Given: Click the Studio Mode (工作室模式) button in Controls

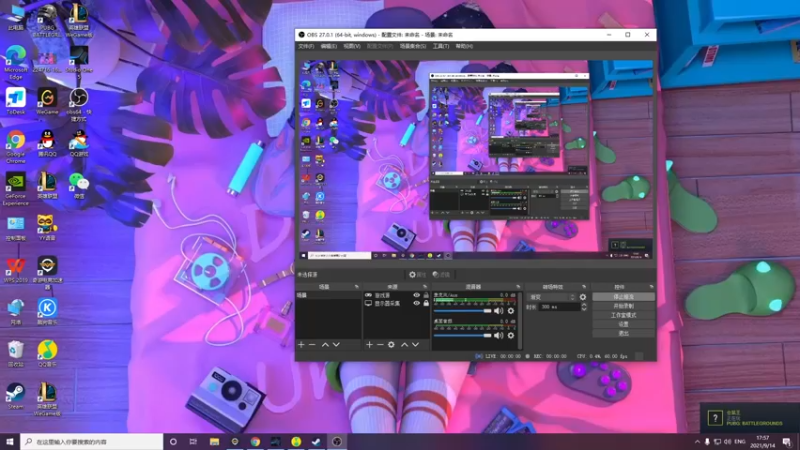Looking at the screenshot, I should [623, 315].
